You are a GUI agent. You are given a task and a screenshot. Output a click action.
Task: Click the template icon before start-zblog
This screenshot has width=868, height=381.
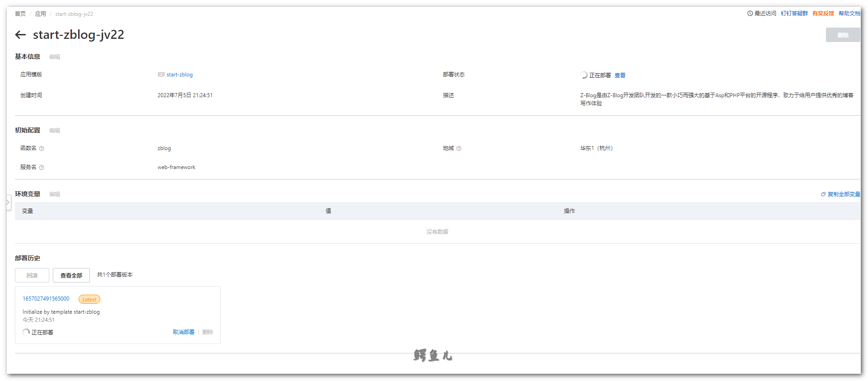(x=161, y=75)
